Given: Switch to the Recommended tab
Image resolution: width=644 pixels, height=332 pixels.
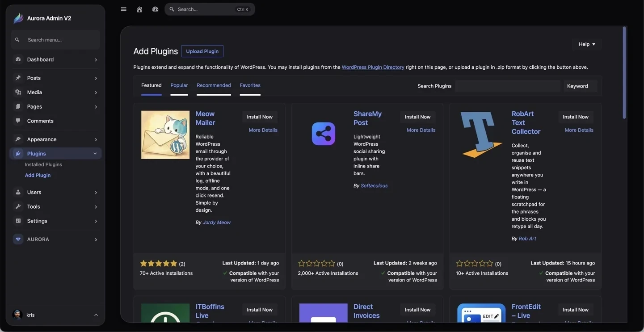Looking at the screenshot, I should tap(214, 85).
